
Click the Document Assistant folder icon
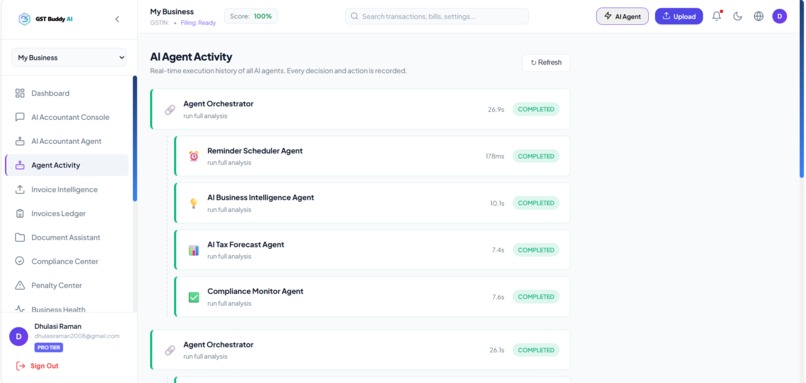pyautogui.click(x=20, y=238)
